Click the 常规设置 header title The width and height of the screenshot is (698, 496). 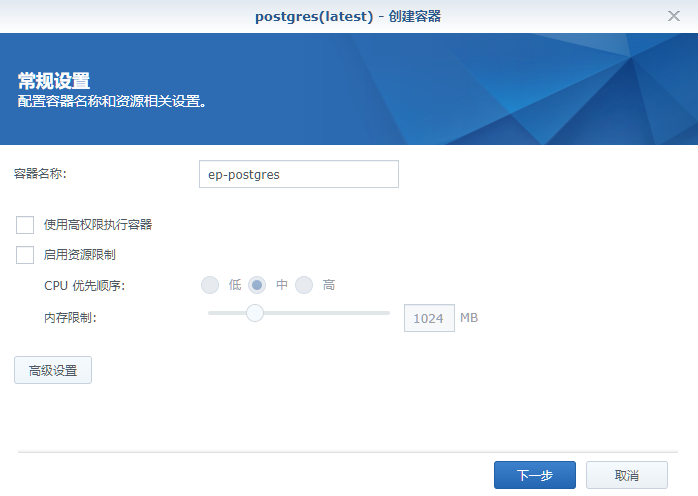[x=54, y=81]
